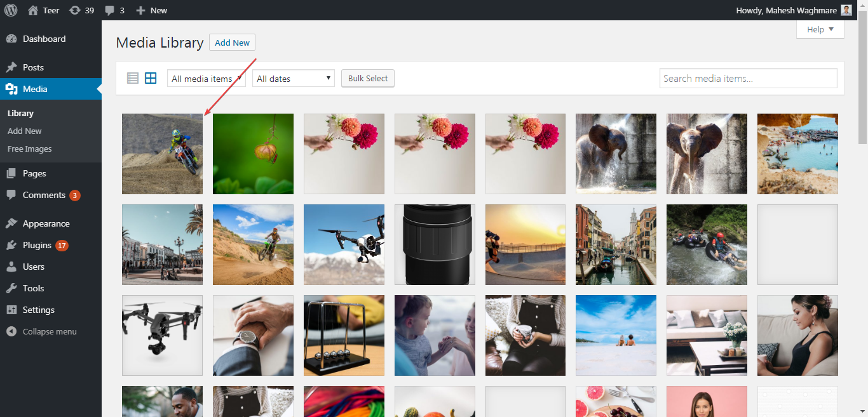Image resolution: width=868 pixels, height=417 pixels.
Task: Select the two people on beach thumbnail
Action: pos(616,335)
